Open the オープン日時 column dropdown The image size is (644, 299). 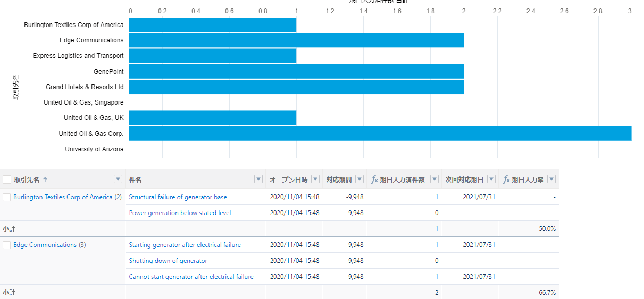pos(315,179)
